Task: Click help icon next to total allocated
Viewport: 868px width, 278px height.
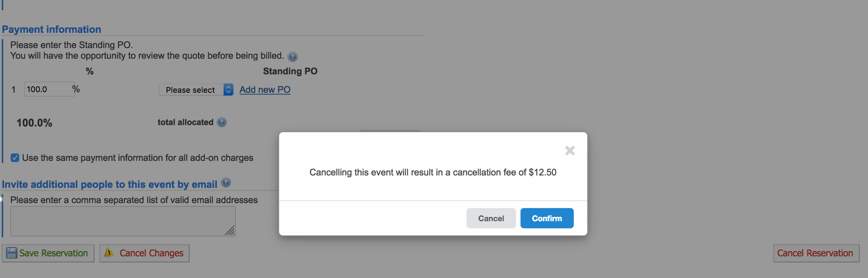Action: 222,123
